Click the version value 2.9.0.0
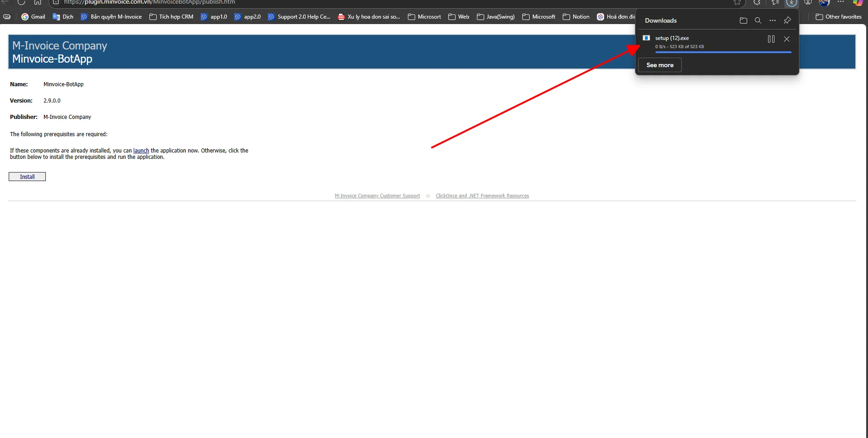 click(52, 101)
